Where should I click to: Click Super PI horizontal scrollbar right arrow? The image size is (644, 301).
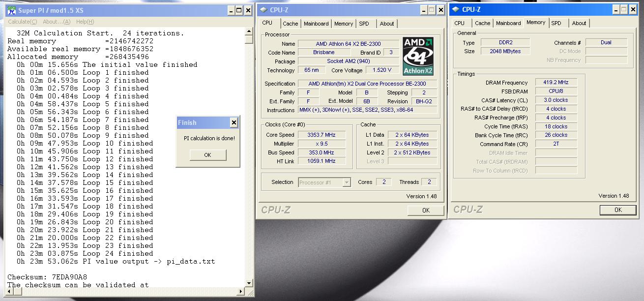[241, 292]
